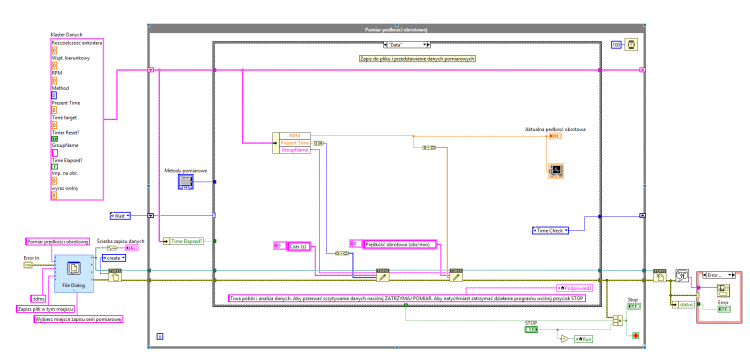Click the compound Or node near Stop
This screenshot has height=363, width=750.
[x=618, y=320]
